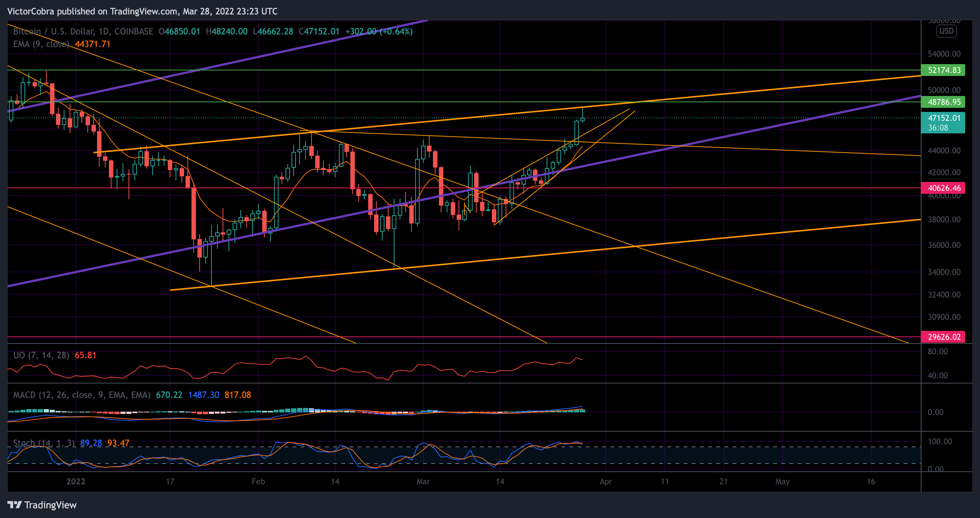The height and width of the screenshot is (518, 980).
Task: Click the Mar date axis label
Action: click(x=423, y=481)
